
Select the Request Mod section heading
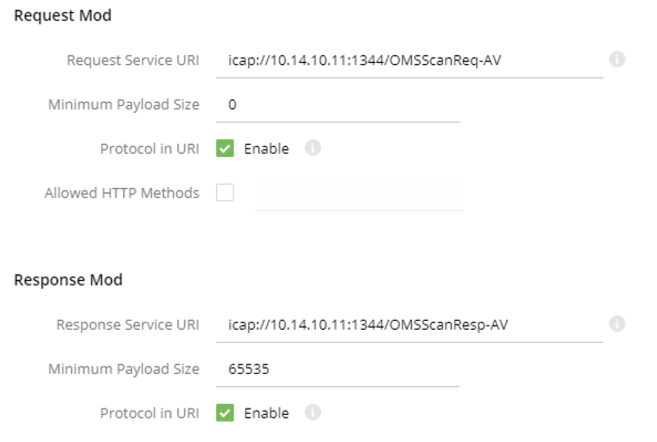coord(63,16)
